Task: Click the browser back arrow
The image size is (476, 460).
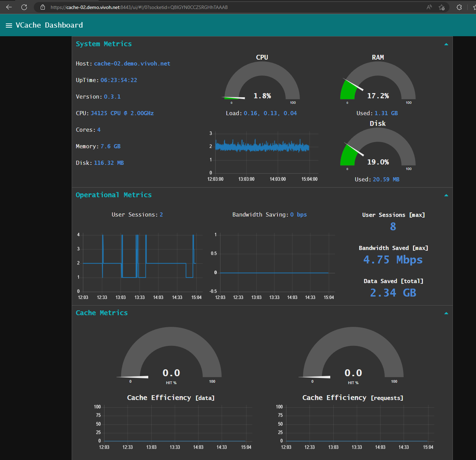Action: click(8, 7)
